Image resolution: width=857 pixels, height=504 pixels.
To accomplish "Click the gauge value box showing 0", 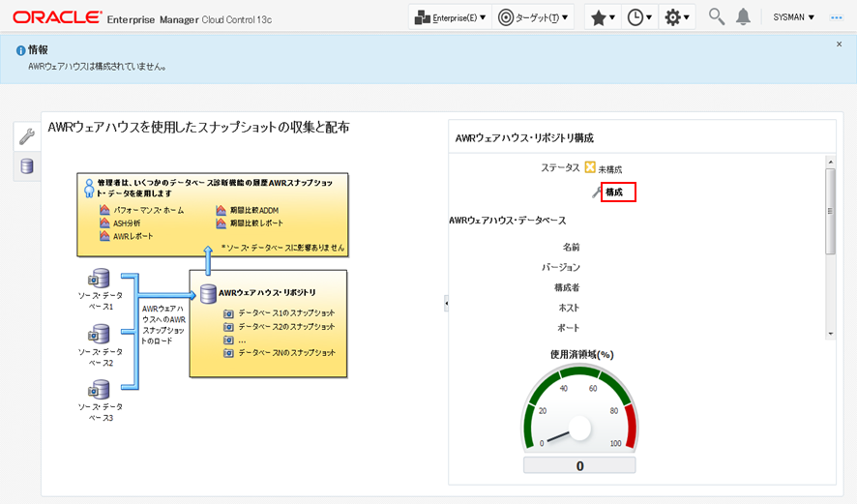I will click(579, 465).
